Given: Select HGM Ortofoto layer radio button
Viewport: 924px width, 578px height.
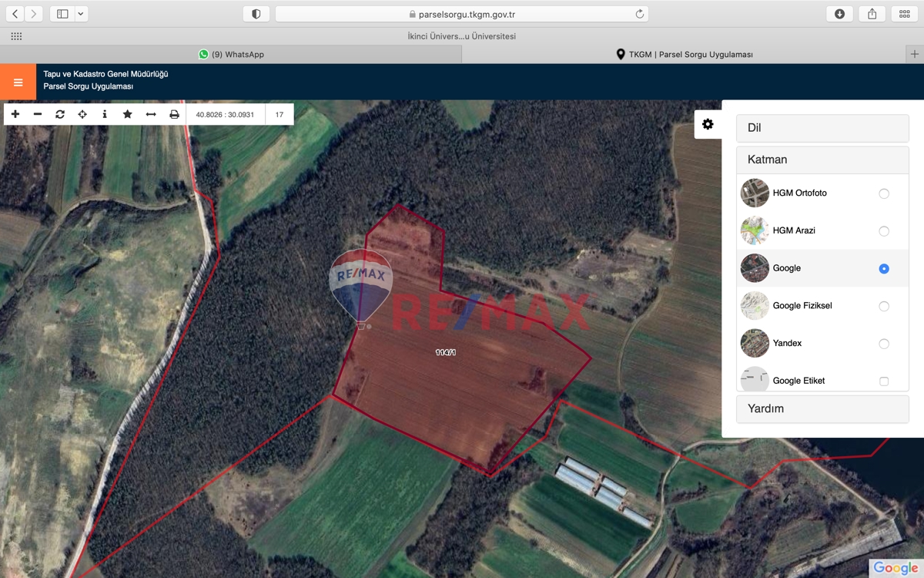Looking at the screenshot, I should [x=884, y=193].
